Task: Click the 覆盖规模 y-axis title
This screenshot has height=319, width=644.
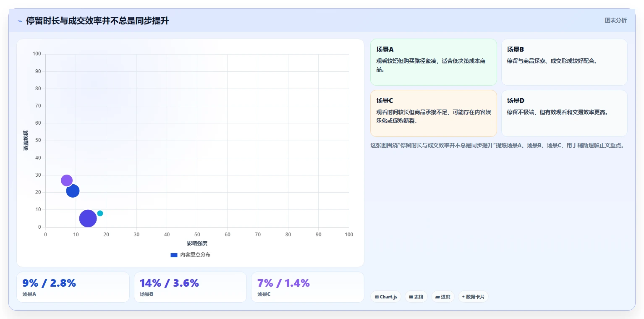Action: pyautogui.click(x=26, y=141)
